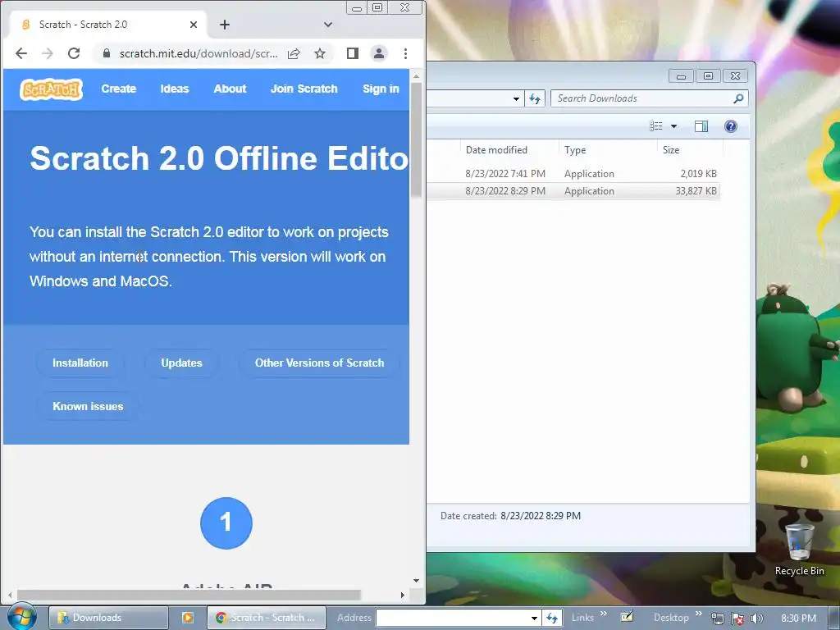Bookmark this tab with the star icon
840x630 pixels.
tap(320, 53)
